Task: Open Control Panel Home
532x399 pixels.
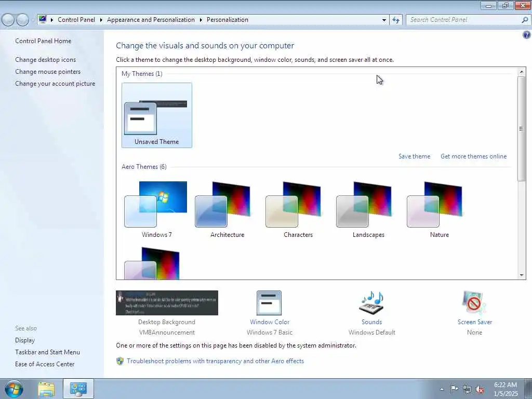Action: (43, 41)
